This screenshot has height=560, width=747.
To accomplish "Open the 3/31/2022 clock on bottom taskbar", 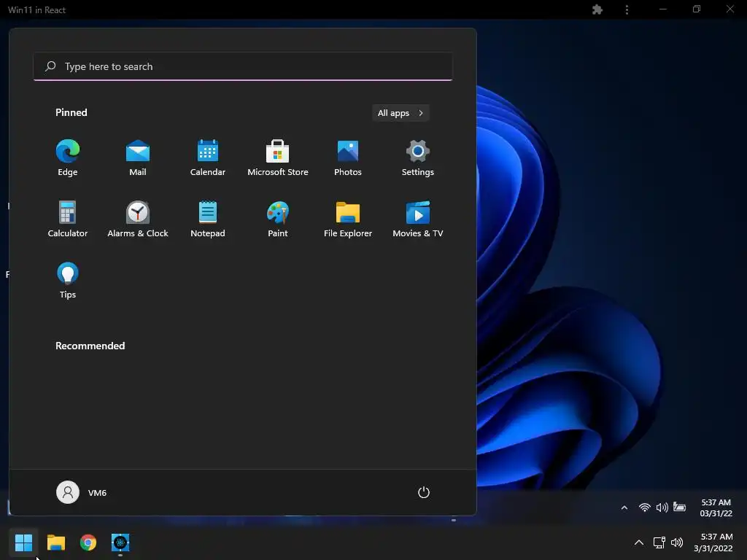I will tap(713, 542).
